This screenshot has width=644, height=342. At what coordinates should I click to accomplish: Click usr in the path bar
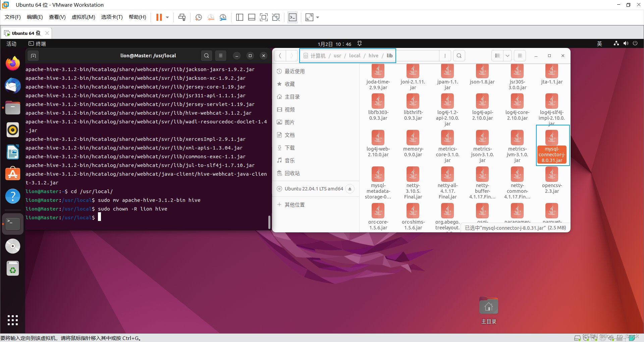337,56
